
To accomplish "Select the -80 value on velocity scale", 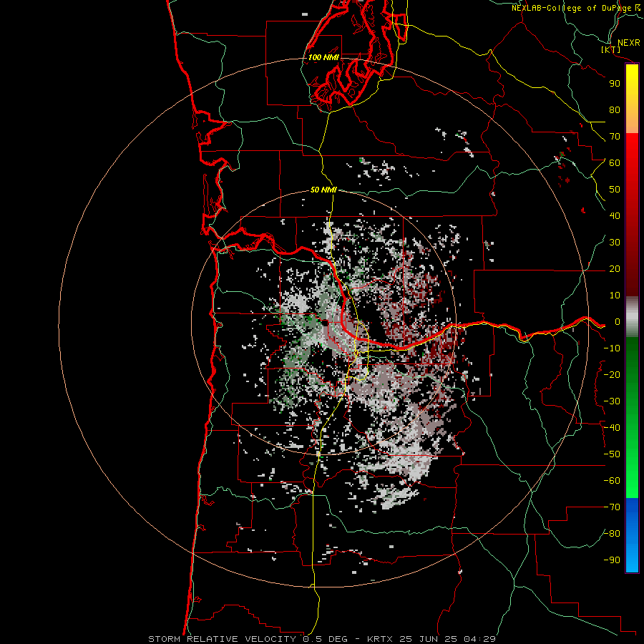I will [x=612, y=534].
